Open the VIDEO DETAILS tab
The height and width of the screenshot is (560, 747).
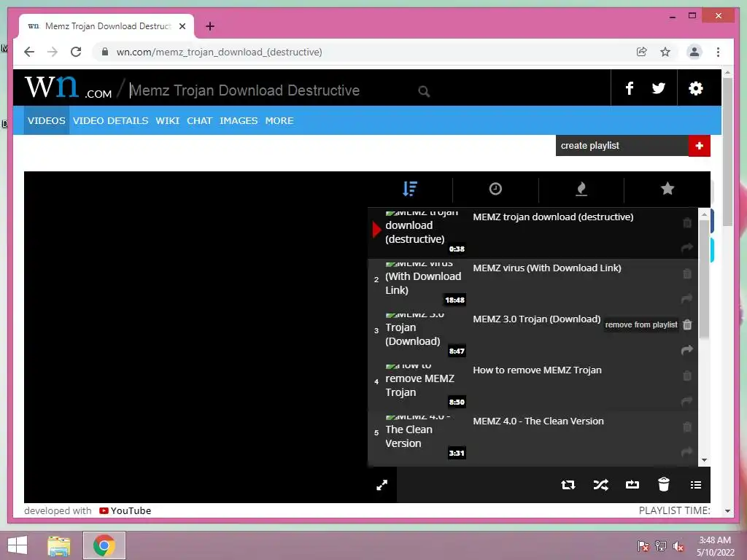pos(111,120)
